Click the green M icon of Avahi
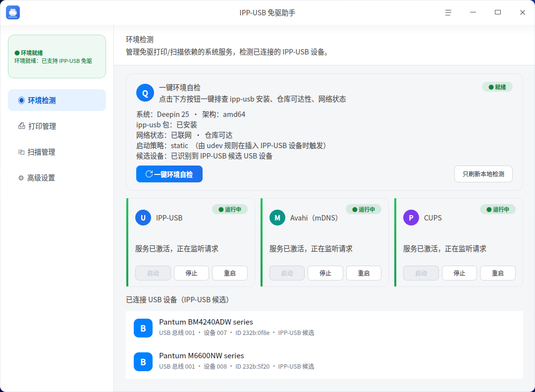Screen dimensions: 535x392 [x=277, y=218]
